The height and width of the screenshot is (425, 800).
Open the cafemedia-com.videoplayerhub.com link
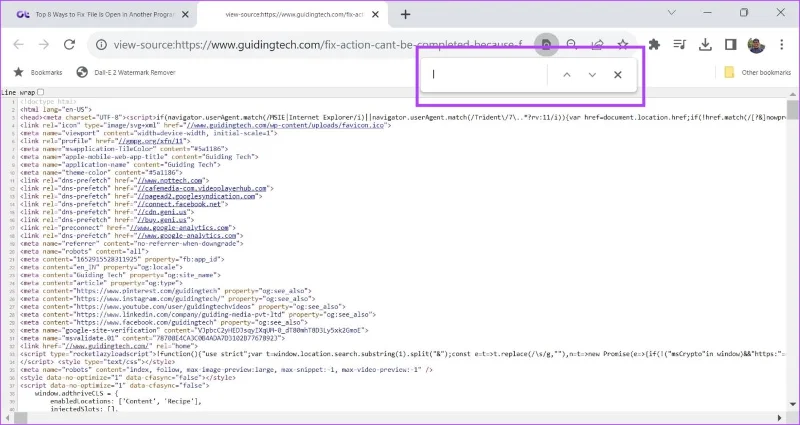point(202,188)
